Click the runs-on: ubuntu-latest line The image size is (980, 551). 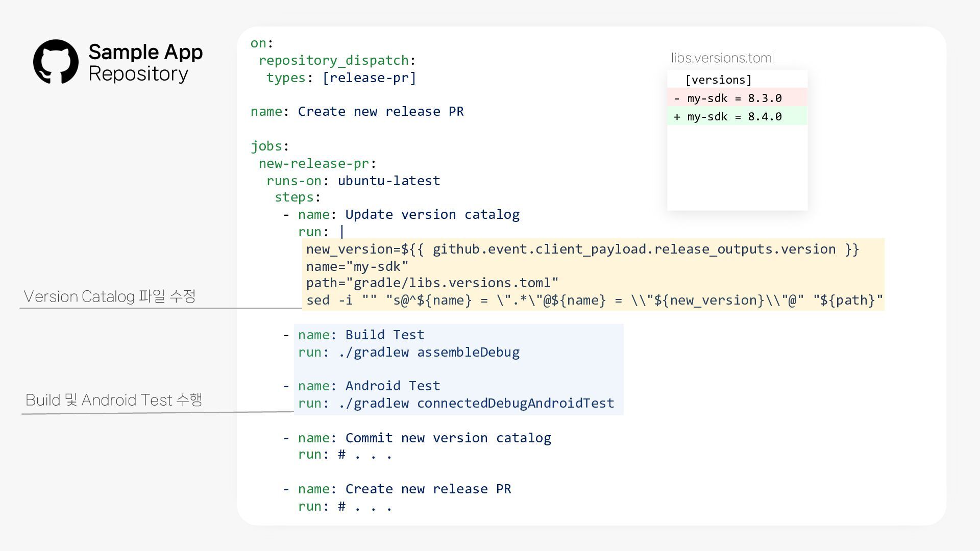[x=353, y=181]
